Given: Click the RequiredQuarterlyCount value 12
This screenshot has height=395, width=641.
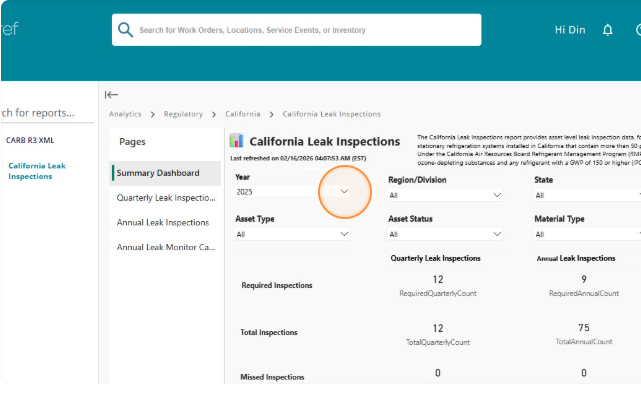Looking at the screenshot, I should pyautogui.click(x=438, y=279).
